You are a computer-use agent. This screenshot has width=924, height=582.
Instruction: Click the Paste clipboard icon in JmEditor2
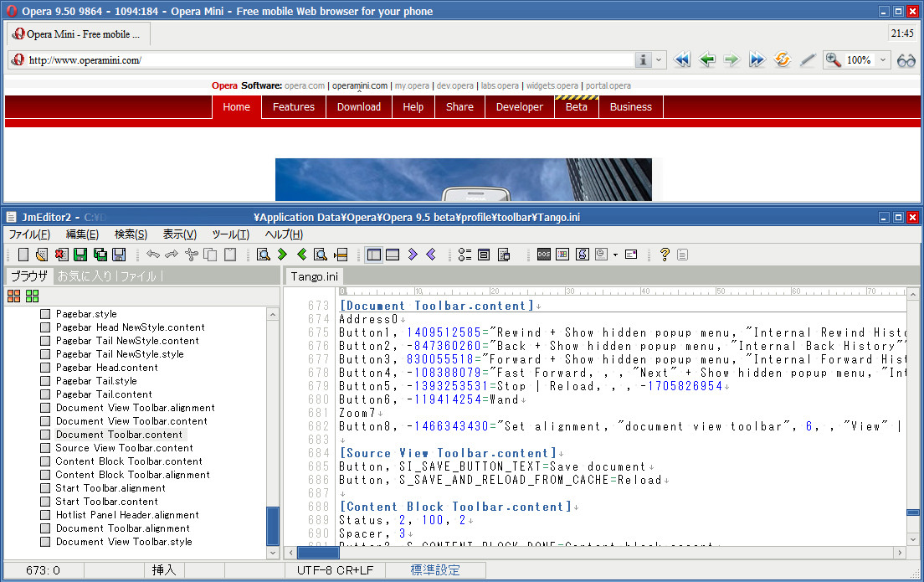(x=230, y=254)
